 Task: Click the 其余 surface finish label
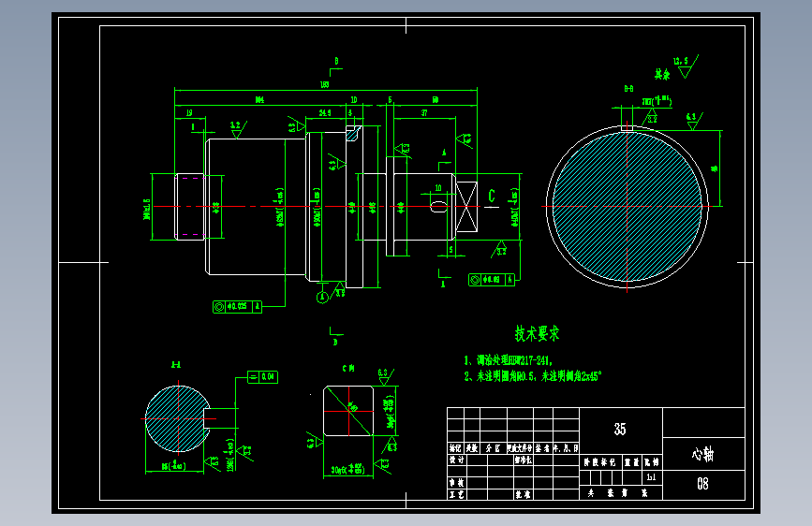[662, 74]
